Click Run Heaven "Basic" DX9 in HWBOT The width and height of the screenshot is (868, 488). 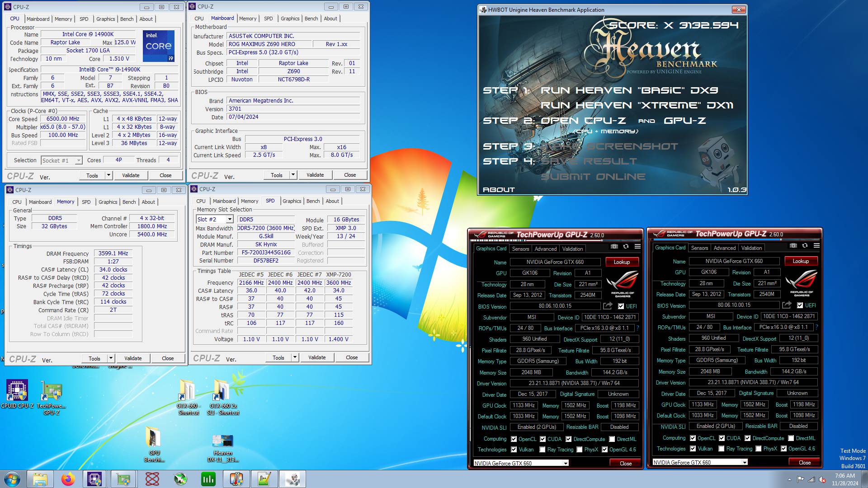[629, 90]
